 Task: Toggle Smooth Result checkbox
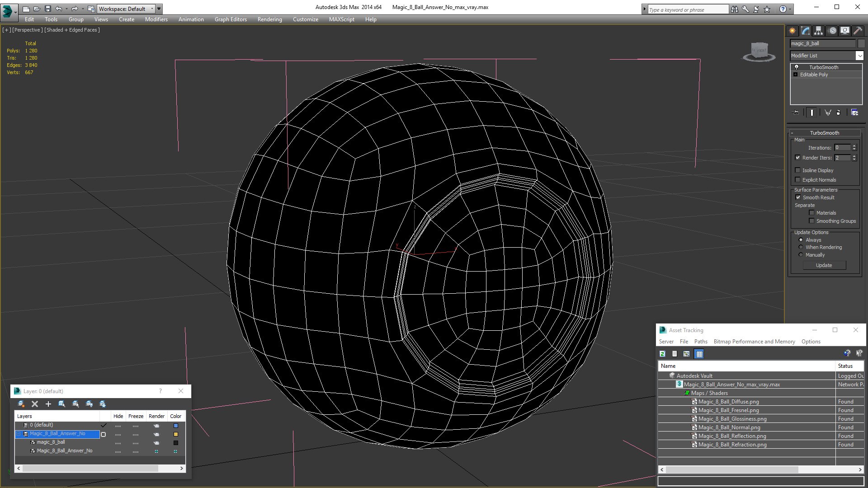(x=798, y=197)
